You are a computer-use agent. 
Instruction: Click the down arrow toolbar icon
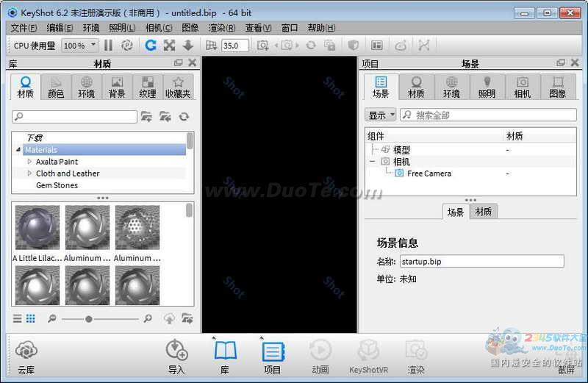pos(188,46)
